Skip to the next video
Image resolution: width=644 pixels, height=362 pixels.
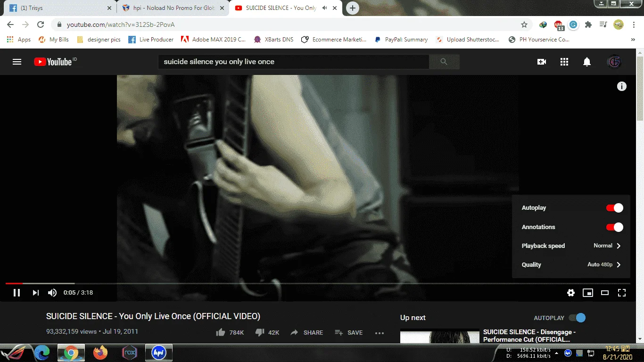(36, 293)
